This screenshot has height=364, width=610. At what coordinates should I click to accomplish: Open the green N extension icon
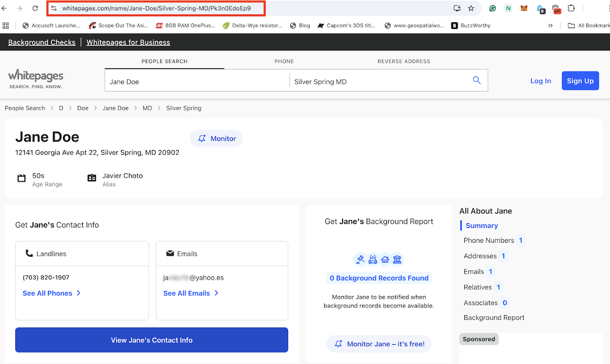coord(508,8)
